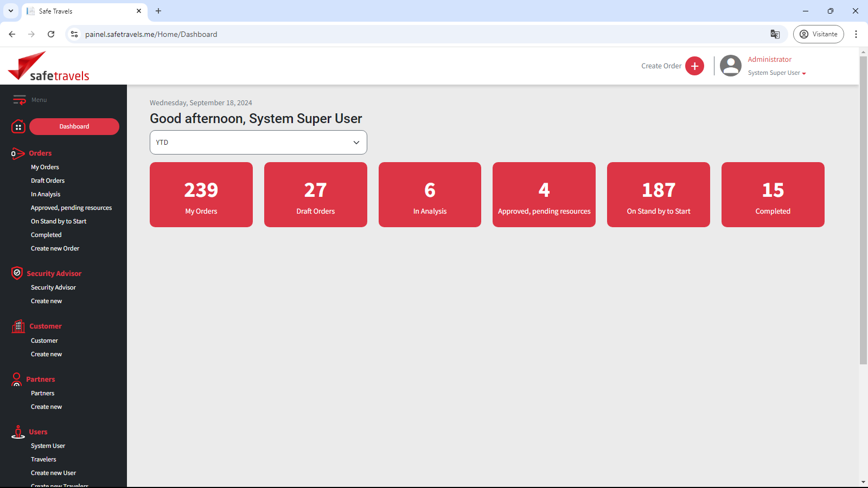Viewport: 868px width, 488px height.
Task: Click the Dashboard home icon in sidebar
Action: 18,126
